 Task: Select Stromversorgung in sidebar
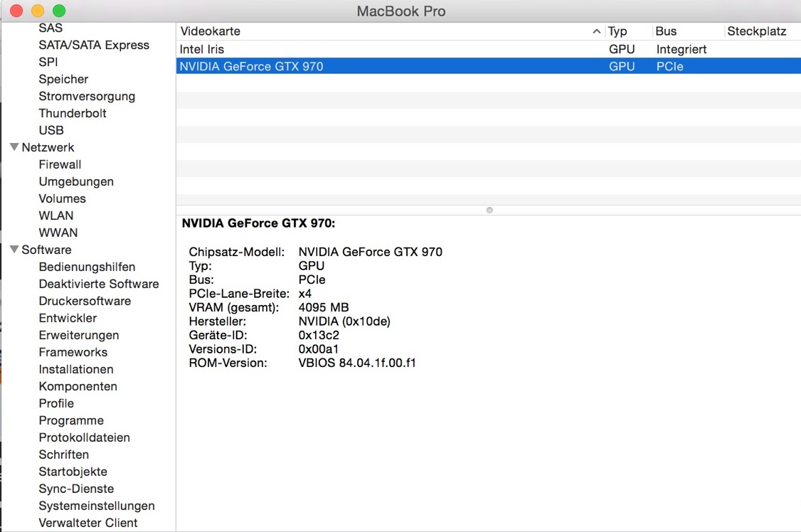click(87, 96)
